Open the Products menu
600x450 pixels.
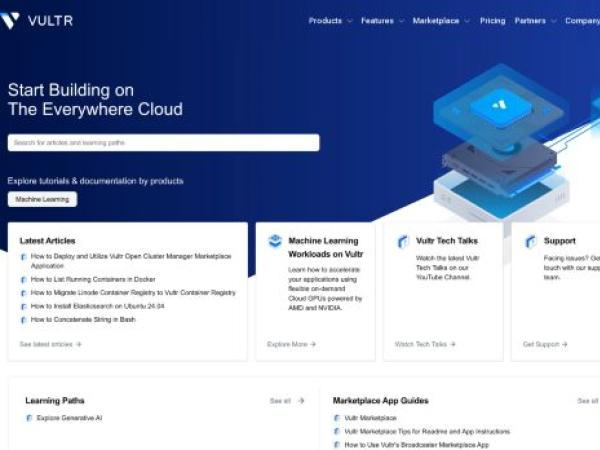click(x=325, y=21)
